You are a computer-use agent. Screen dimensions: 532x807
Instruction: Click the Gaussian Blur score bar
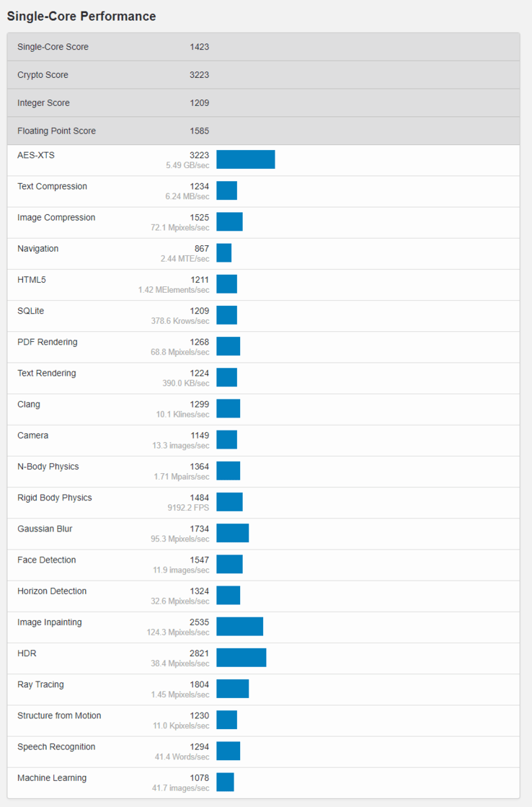click(232, 533)
